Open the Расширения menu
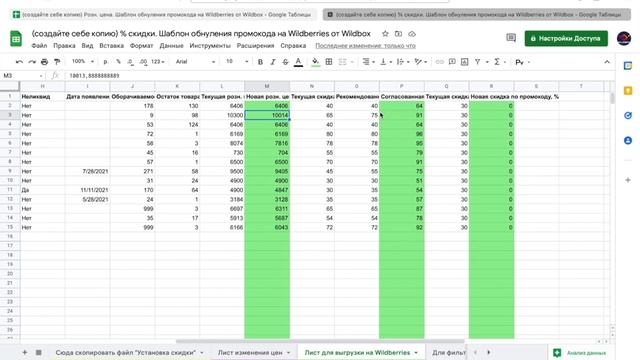 (x=256, y=46)
